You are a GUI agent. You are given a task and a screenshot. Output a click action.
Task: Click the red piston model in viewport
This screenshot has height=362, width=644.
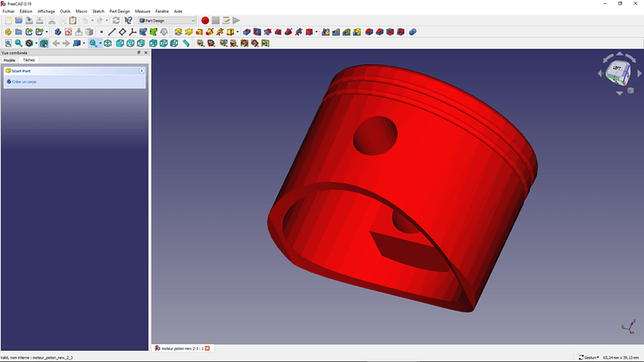point(402,189)
